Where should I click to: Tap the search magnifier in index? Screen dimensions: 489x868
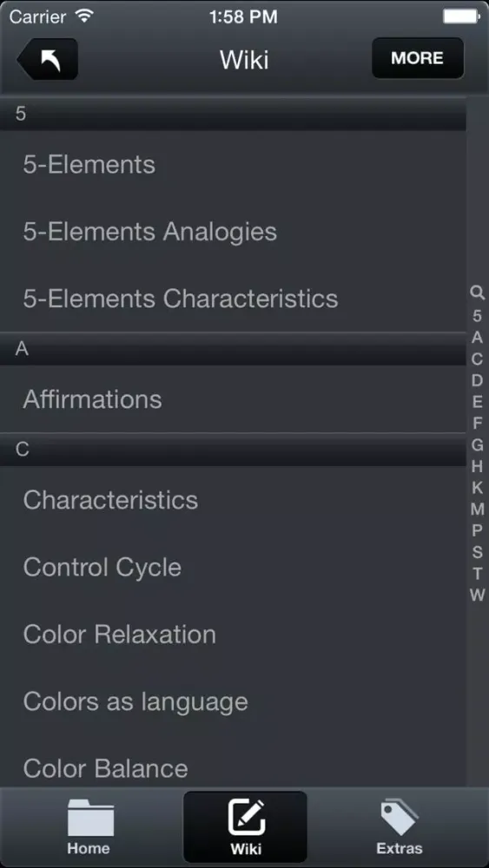[x=478, y=293]
